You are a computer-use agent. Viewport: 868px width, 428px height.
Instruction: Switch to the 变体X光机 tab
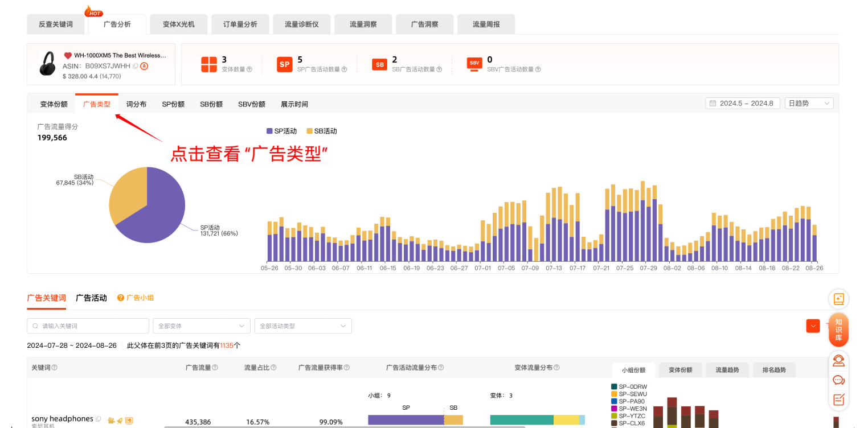(178, 24)
